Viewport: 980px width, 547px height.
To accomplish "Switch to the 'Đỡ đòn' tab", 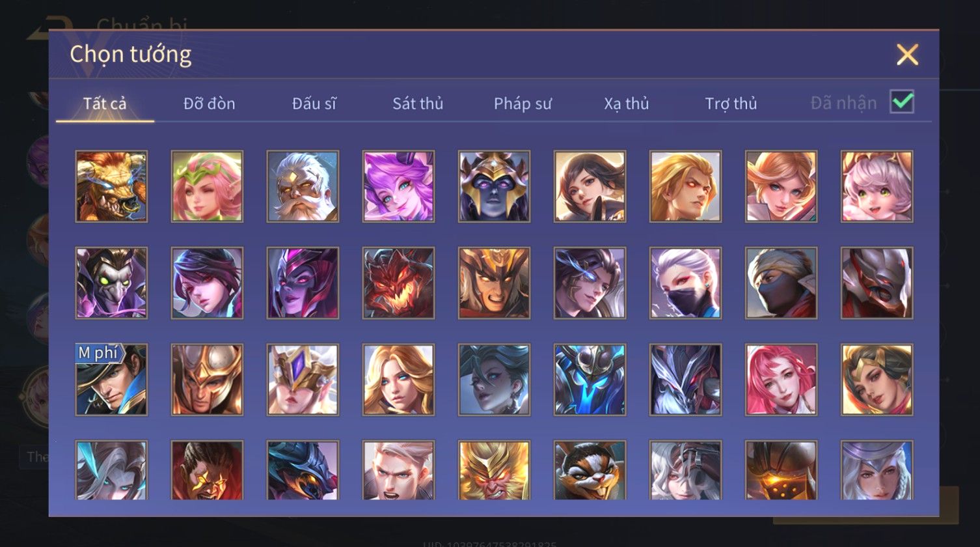I will (x=209, y=104).
